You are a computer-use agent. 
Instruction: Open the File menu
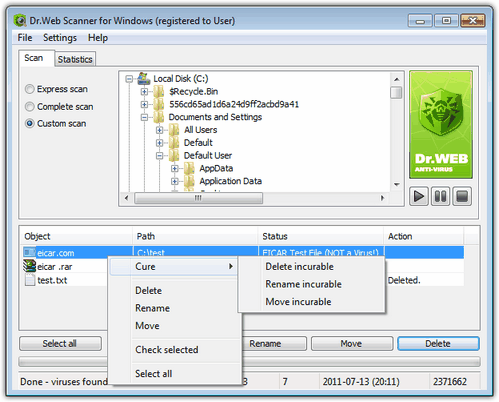(x=25, y=38)
